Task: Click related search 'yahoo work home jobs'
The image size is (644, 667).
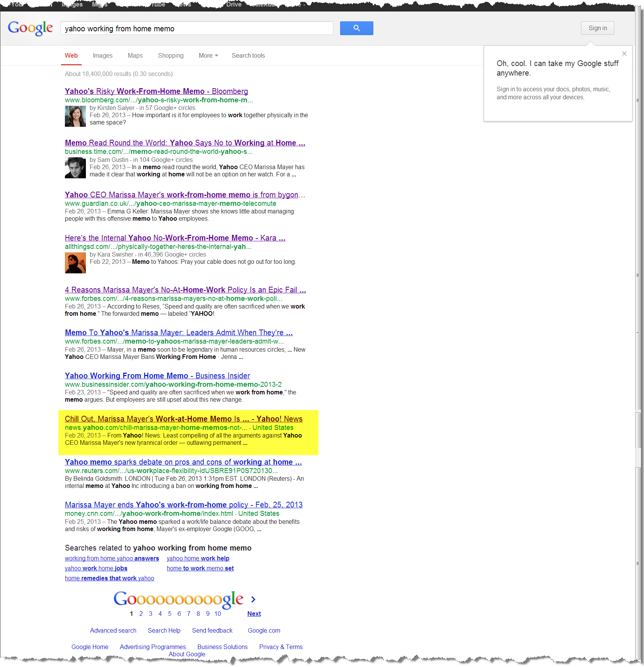Action: click(x=96, y=568)
